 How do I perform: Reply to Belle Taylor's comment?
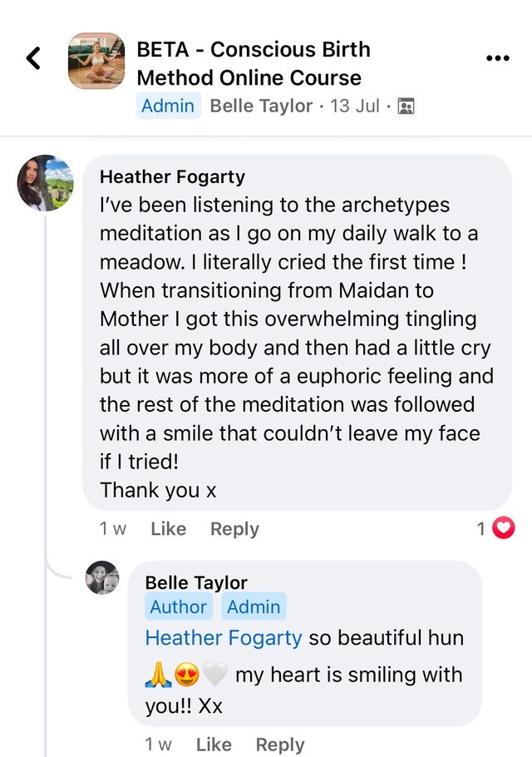click(x=280, y=745)
